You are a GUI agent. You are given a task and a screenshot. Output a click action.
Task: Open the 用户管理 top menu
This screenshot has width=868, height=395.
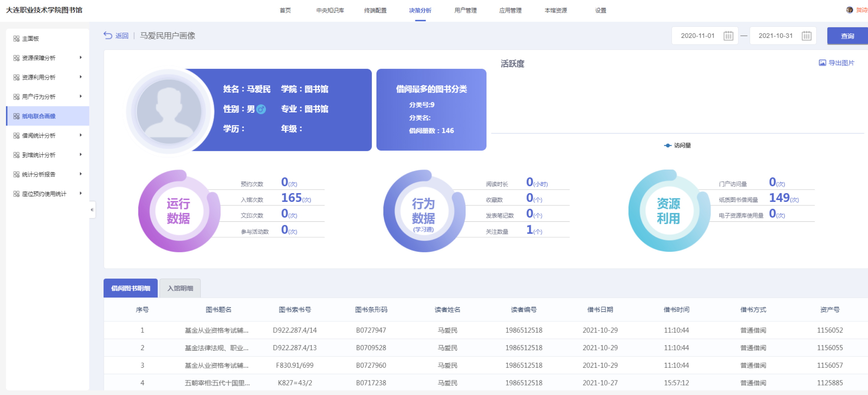[x=465, y=10]
